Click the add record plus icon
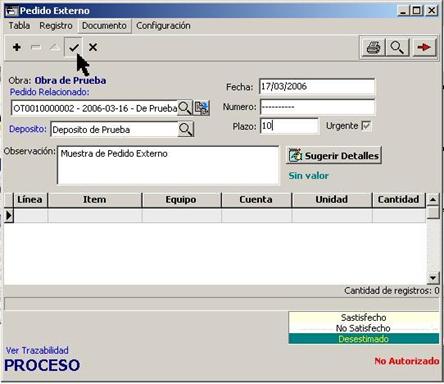Screen dimensions: 444x384 17,47
